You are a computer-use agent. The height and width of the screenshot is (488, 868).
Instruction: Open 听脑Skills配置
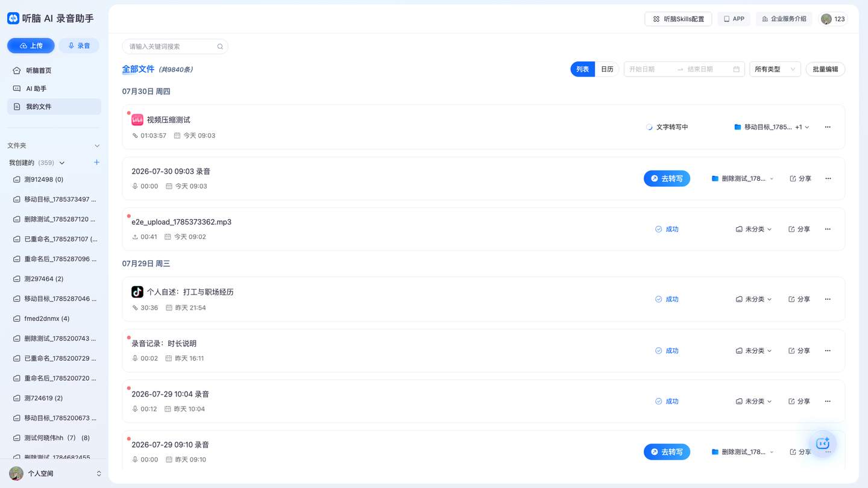[678, 19]
